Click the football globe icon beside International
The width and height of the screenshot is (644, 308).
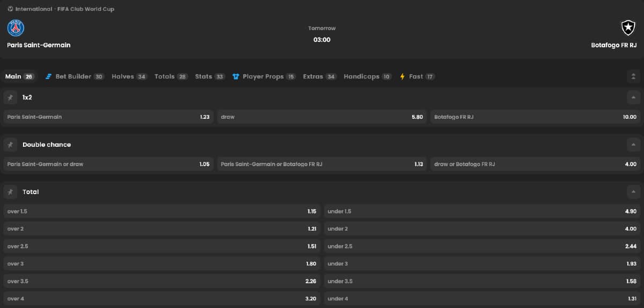10,9
